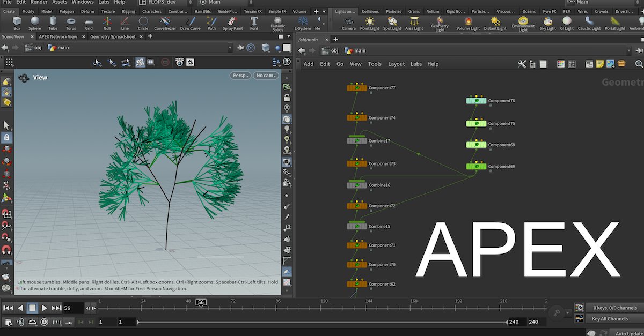The width and height of the screenshot is (644, 336).
Task: Select the Box shelf tool
Action: point(17,23)
